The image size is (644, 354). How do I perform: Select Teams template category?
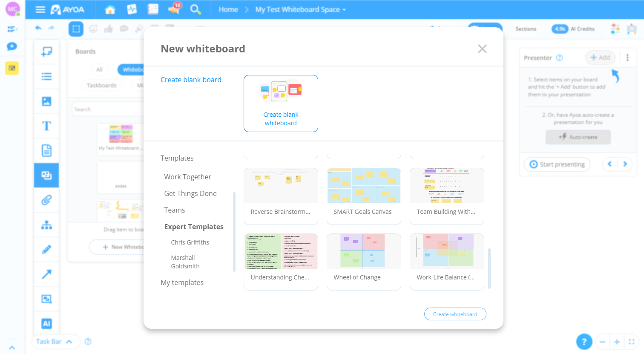tap(175, 210)
